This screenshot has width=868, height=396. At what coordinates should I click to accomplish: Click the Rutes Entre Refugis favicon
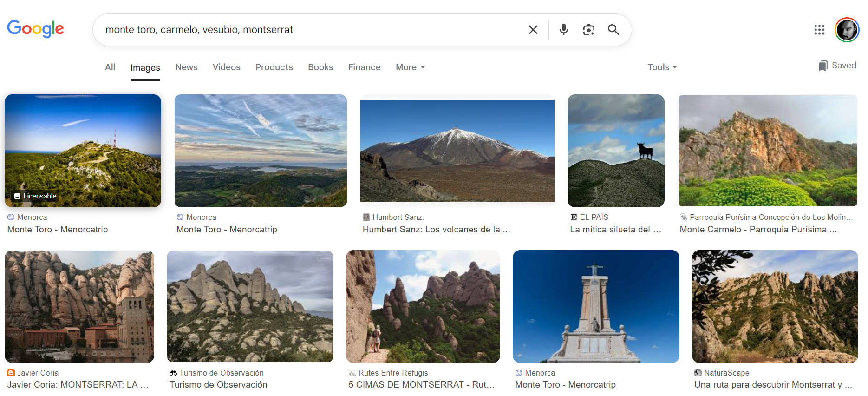[352, 373]
